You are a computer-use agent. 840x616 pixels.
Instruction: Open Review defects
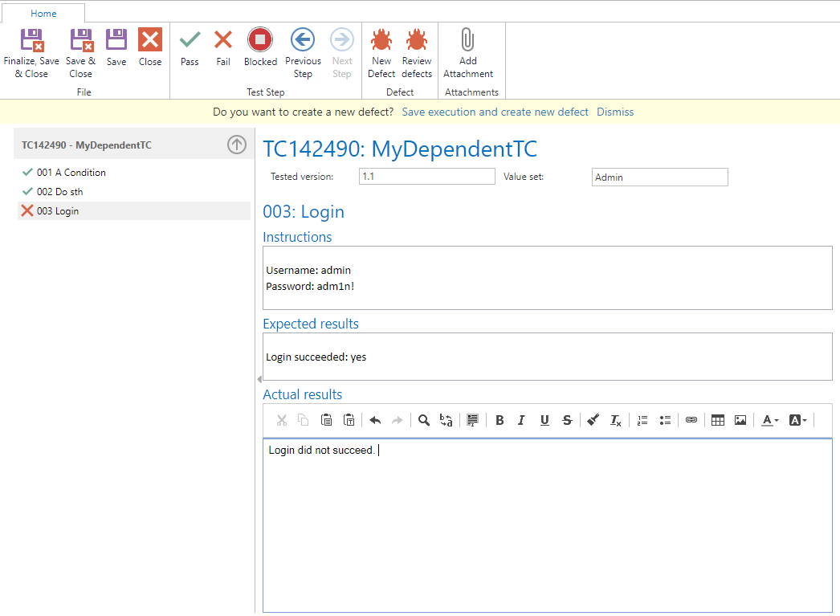pos(416,53)
